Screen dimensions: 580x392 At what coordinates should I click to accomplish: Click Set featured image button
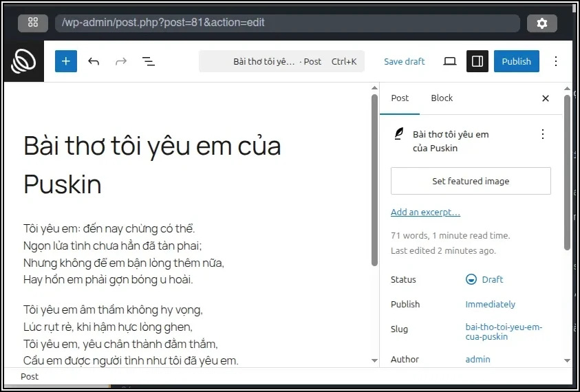[x=471, y=181]
